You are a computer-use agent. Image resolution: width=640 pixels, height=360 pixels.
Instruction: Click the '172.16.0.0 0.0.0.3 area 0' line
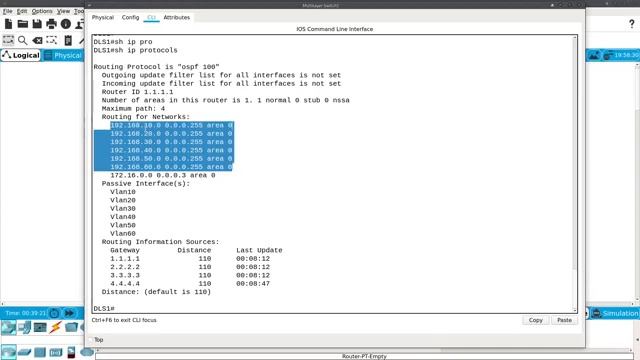(x=162, y=175)
